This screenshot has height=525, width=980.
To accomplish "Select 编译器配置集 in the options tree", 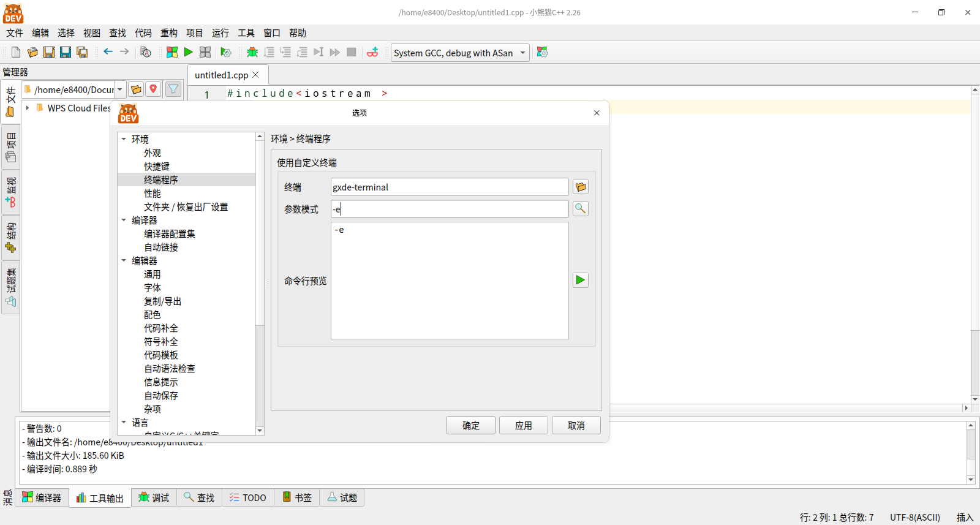I will point(170,234).
